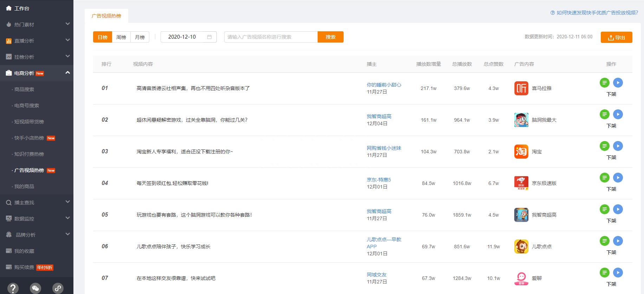Play the video in rank 05 row
The width and height of the screenshot is (644, 294).
(x=618, y=209)
